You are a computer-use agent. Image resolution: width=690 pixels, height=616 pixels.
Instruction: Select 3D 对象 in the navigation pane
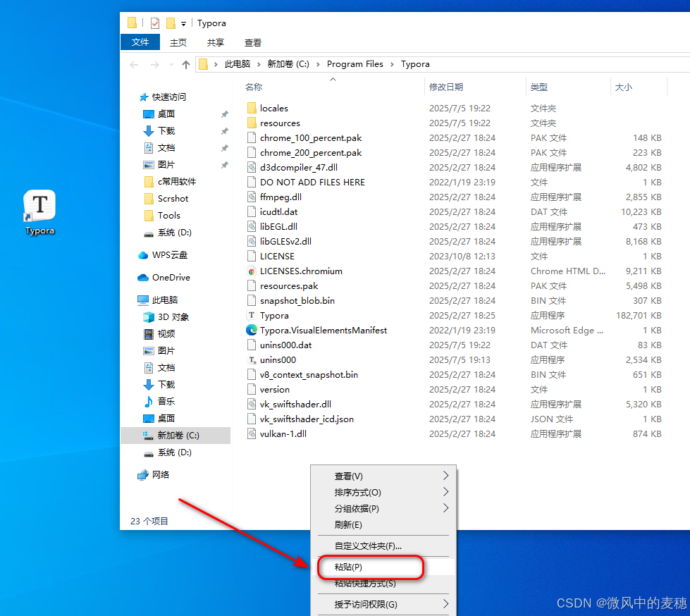(x=166, y=317)
